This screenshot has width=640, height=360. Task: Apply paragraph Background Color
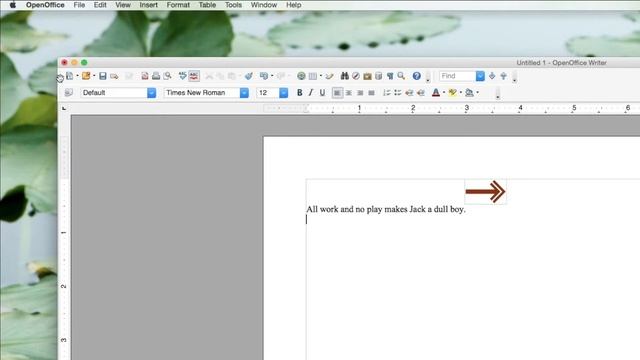[469, 93]
